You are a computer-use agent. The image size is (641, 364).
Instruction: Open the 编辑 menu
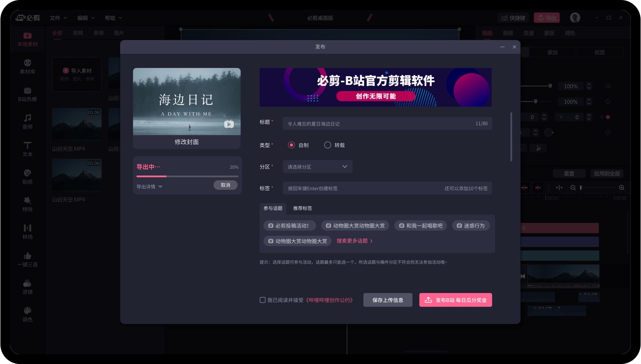[86, 18]
